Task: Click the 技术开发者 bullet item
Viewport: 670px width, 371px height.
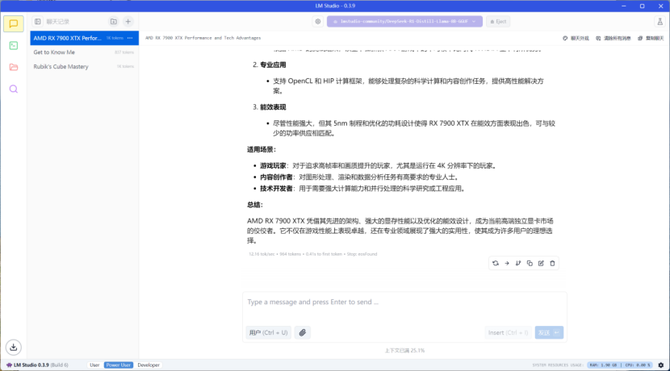Action: [363, 188]
